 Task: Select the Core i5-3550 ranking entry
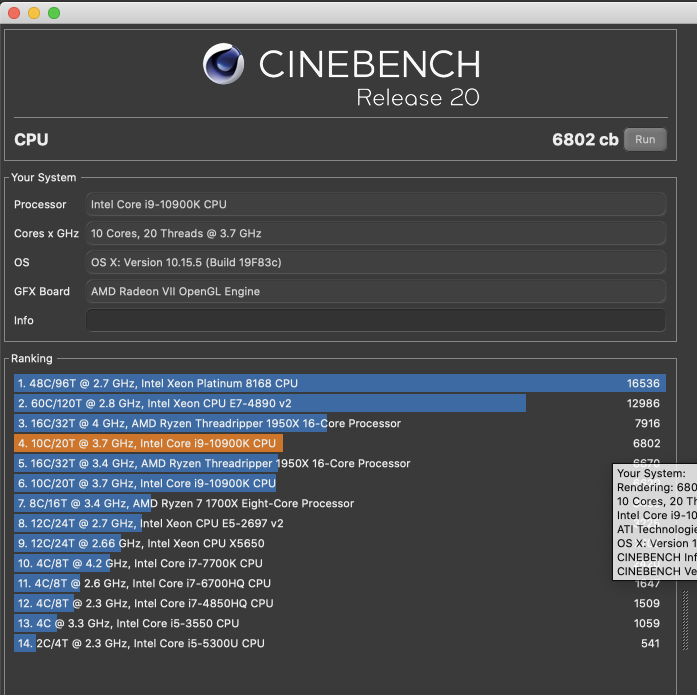340,623
